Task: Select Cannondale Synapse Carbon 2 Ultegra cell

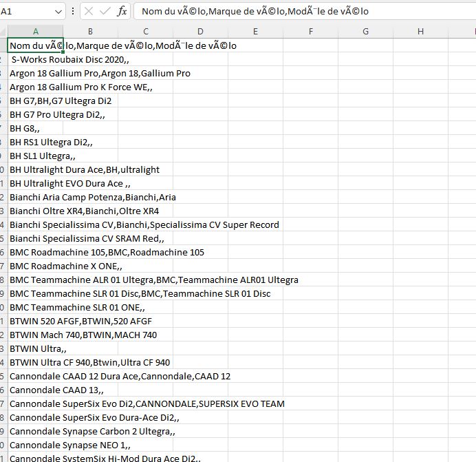Action: coord(36,431)
